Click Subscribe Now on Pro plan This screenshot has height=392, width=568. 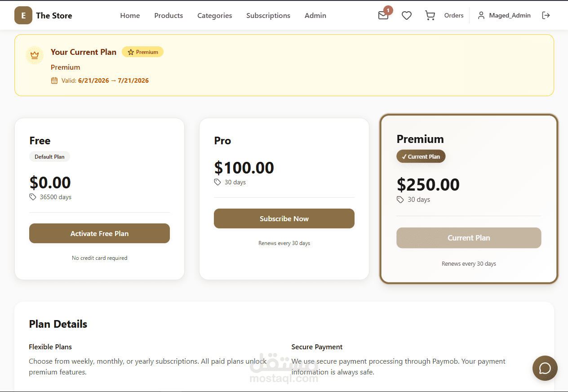tap(284, 218)
